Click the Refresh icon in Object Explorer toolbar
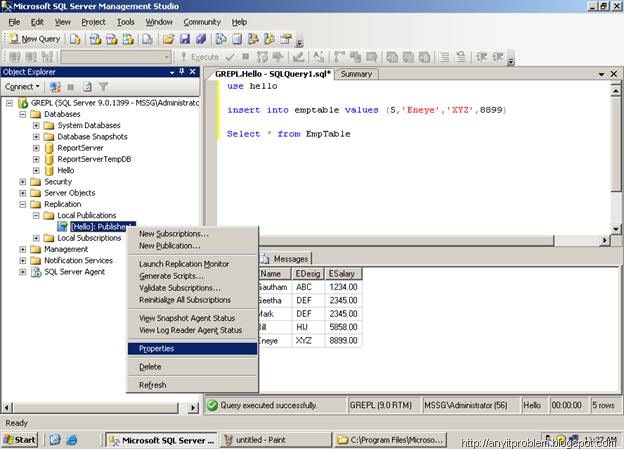The image size is (624, 449). [87, 86]
